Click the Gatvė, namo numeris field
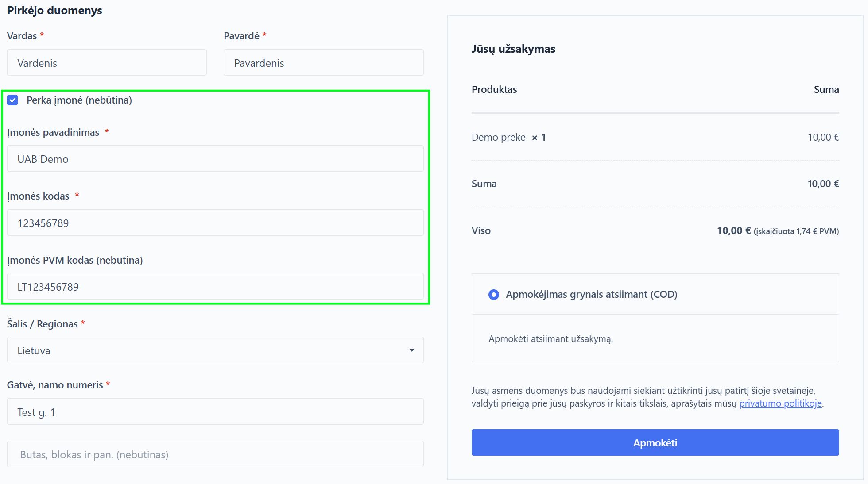This screenshot has width=868, height=484. coord(215,412)
